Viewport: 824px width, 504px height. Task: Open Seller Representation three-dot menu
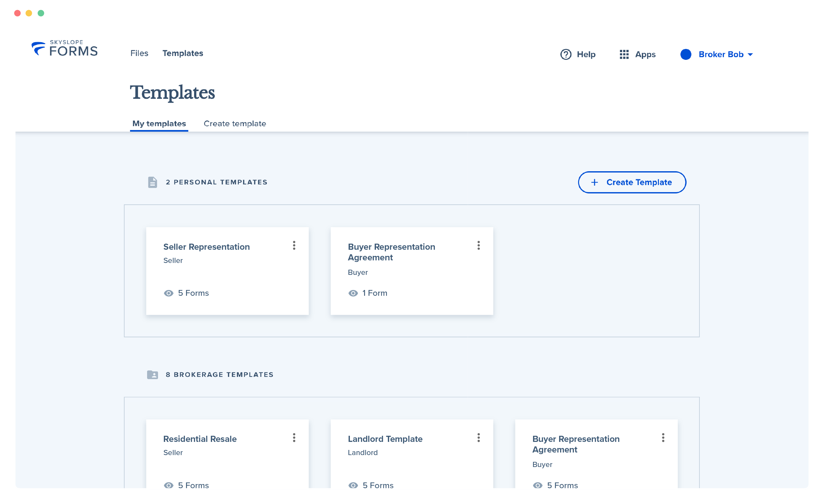pos(294,246)
